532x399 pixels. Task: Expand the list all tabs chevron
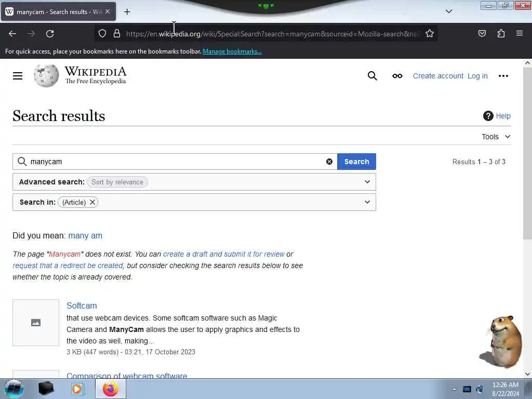coord(448,11)
